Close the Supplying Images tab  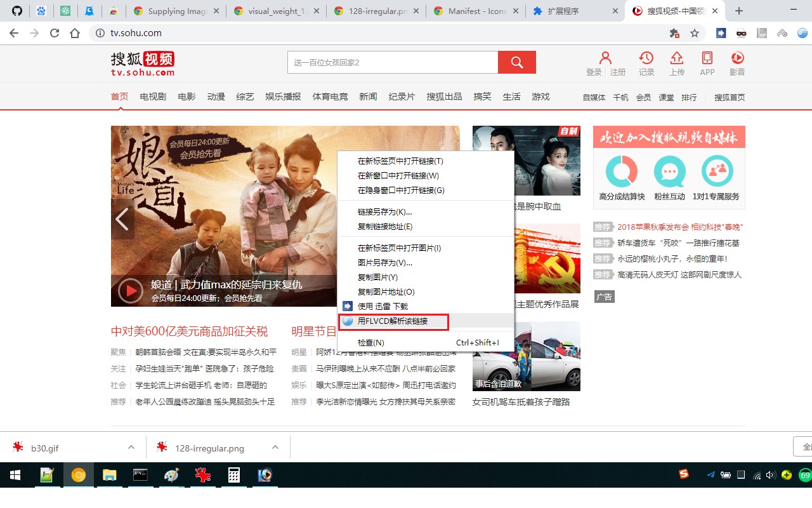click(x=216, y=11)
